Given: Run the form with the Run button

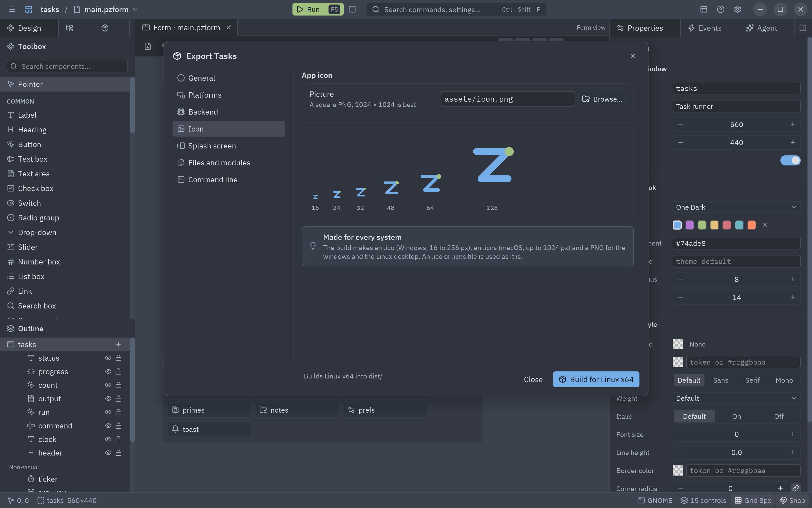Looking at the screenshot, I should 317,9.
